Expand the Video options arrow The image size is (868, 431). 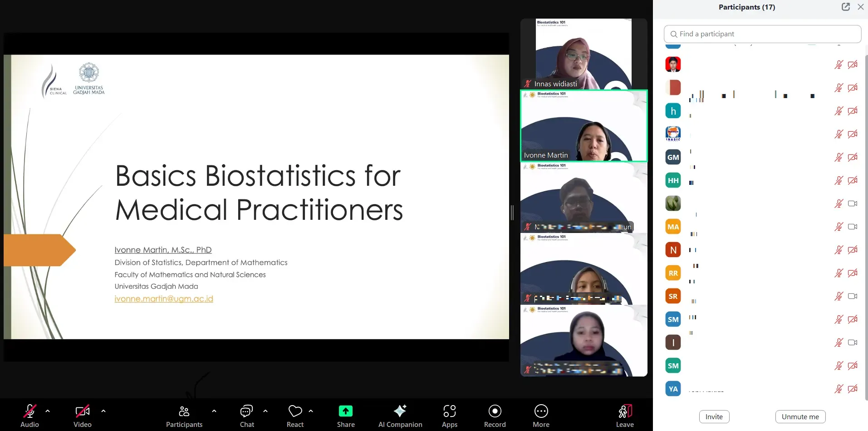(x=103, y=411)
